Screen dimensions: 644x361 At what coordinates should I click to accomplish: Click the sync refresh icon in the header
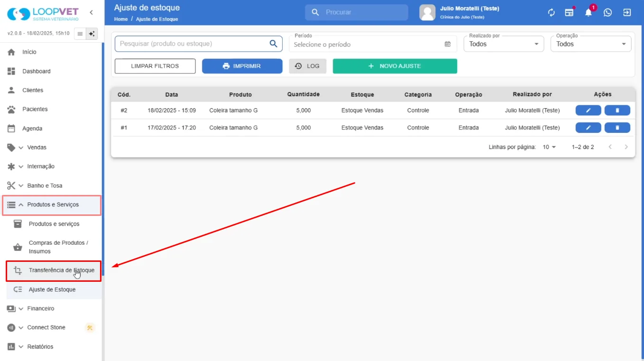pyautogui.click(x=551, y=13)
